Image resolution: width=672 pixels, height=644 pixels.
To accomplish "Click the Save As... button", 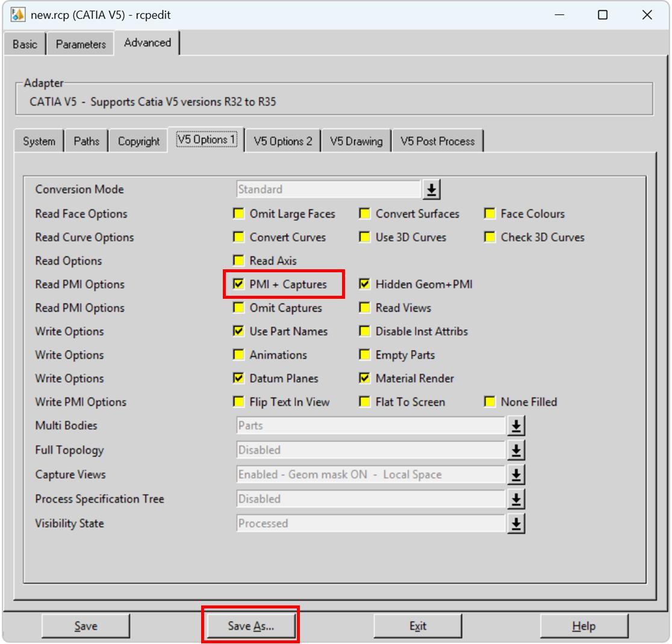I will [250, 626].
